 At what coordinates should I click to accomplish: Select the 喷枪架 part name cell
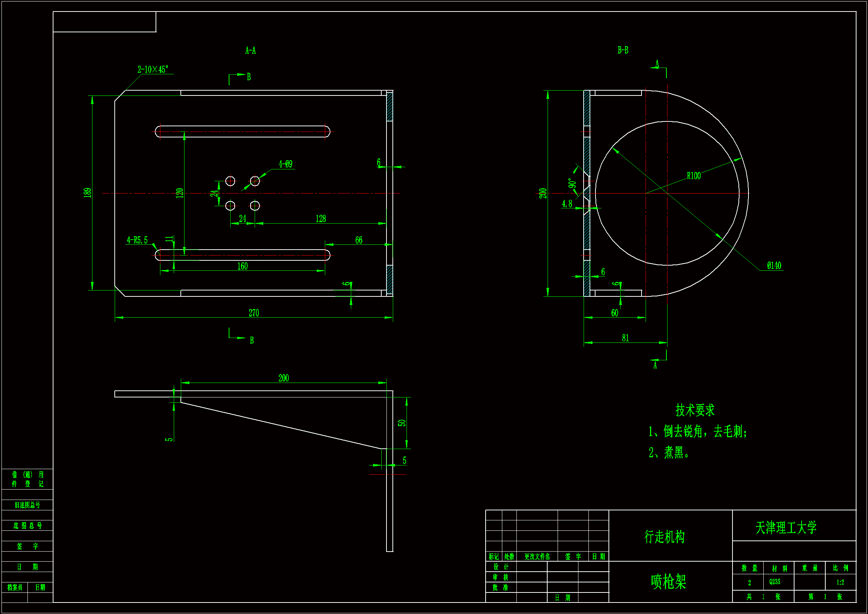668,581
